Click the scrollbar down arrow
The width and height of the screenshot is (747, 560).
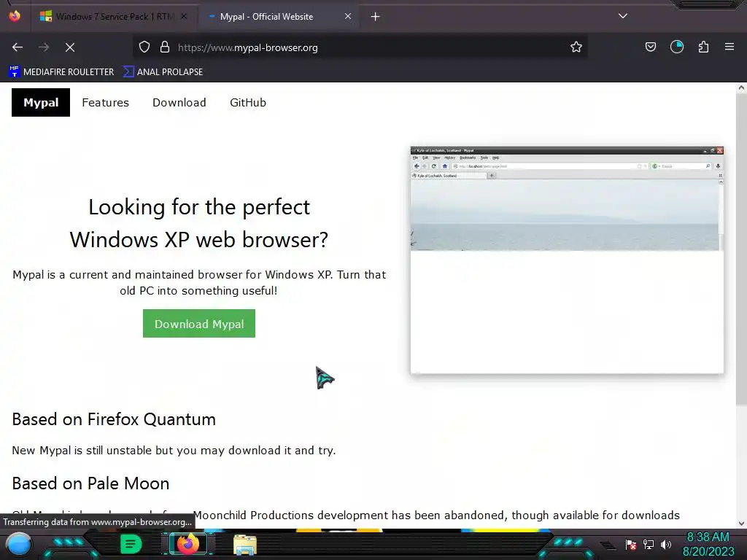point(741,524)
